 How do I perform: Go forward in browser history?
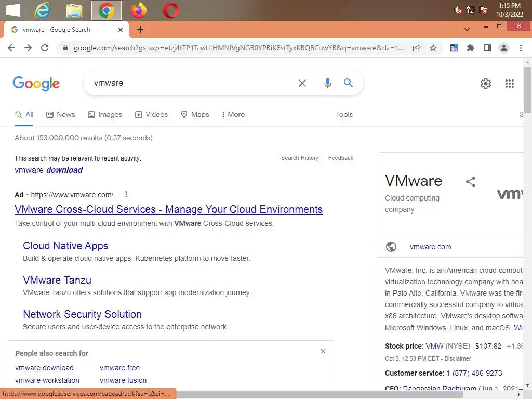pyautogui.click(x=28, y=48)
